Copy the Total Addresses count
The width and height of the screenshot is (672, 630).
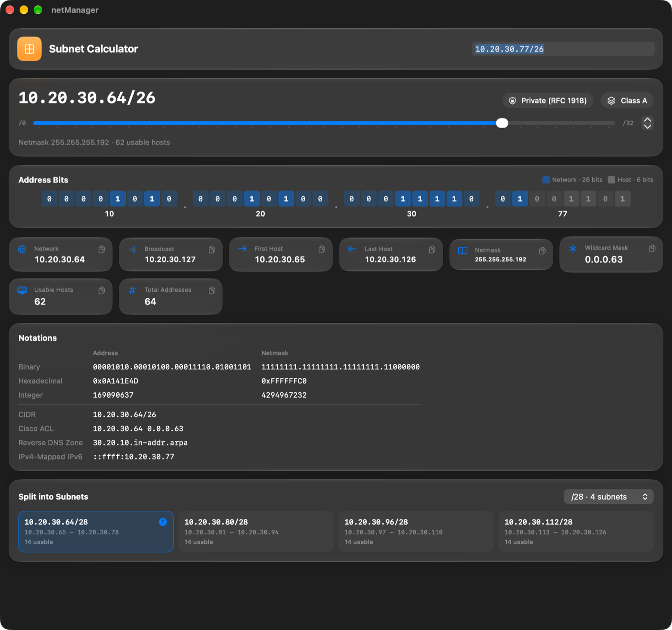click(212, 290)
